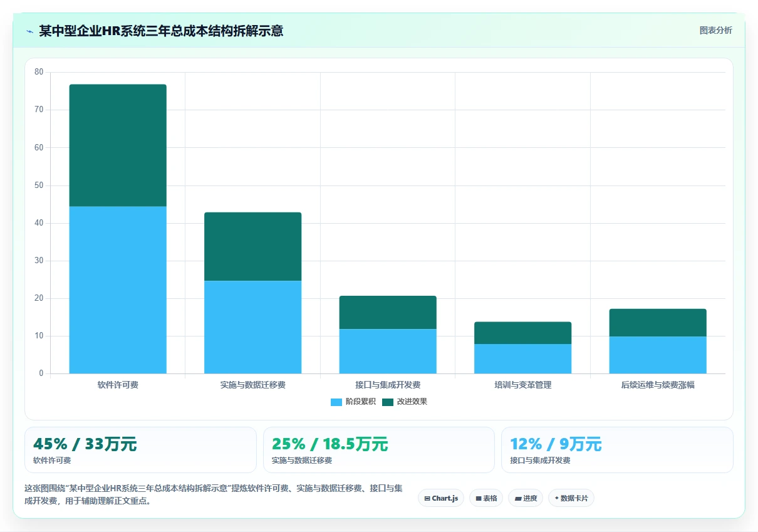Screen dimensions: 758x532
Task: Click the green segment of 培训与变革管理 bar
Action: pyautogui.click(x=523, y=333)
